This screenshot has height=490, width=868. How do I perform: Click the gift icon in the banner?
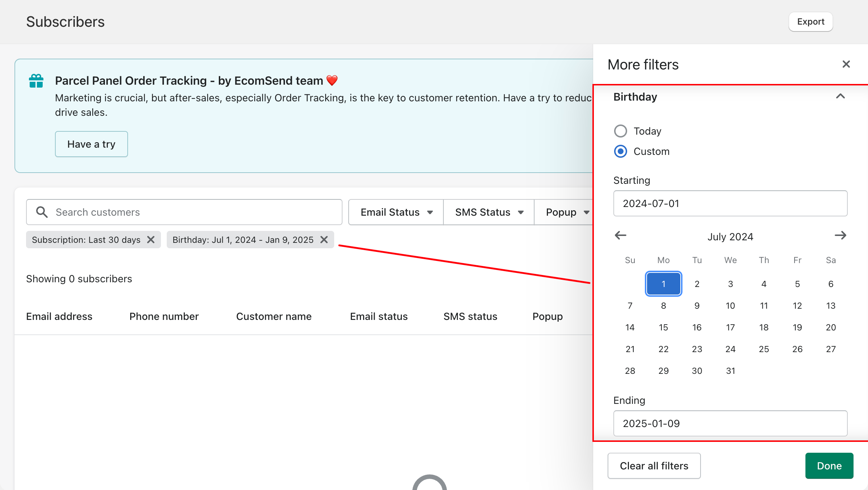[36, 80]
